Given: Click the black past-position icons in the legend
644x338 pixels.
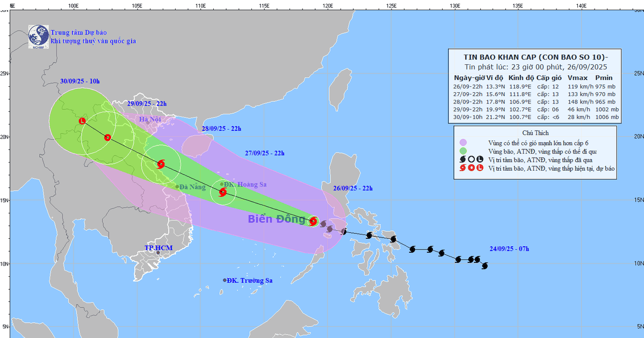Looking at the screenshot, I should coord(471,159).
